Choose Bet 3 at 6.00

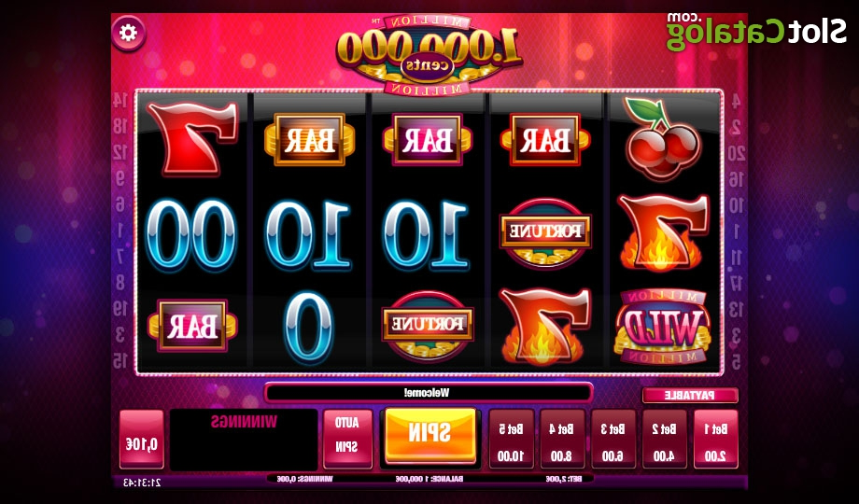(613, 439)
